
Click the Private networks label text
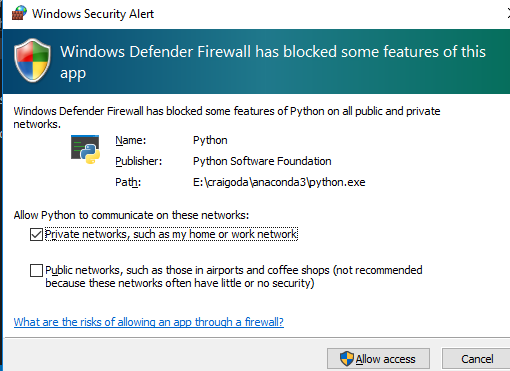click(x=171, y=234)
